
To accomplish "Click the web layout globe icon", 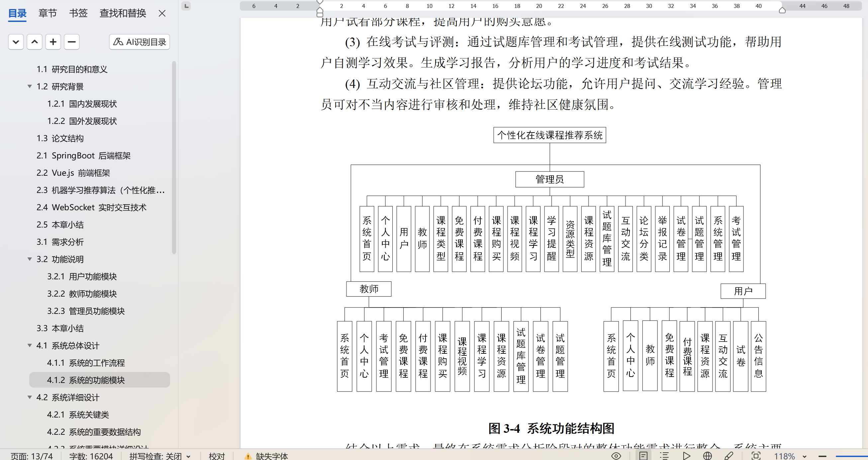I will tap(707, 456).
